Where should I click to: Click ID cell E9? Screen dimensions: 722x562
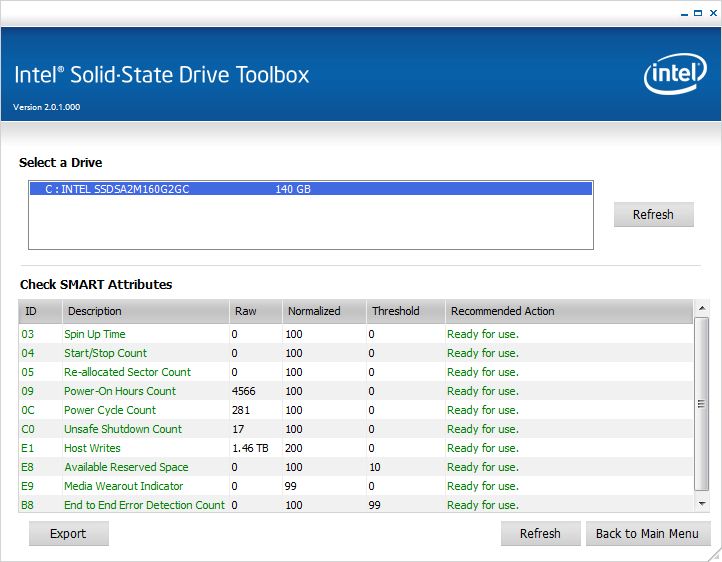pos(27,486)
